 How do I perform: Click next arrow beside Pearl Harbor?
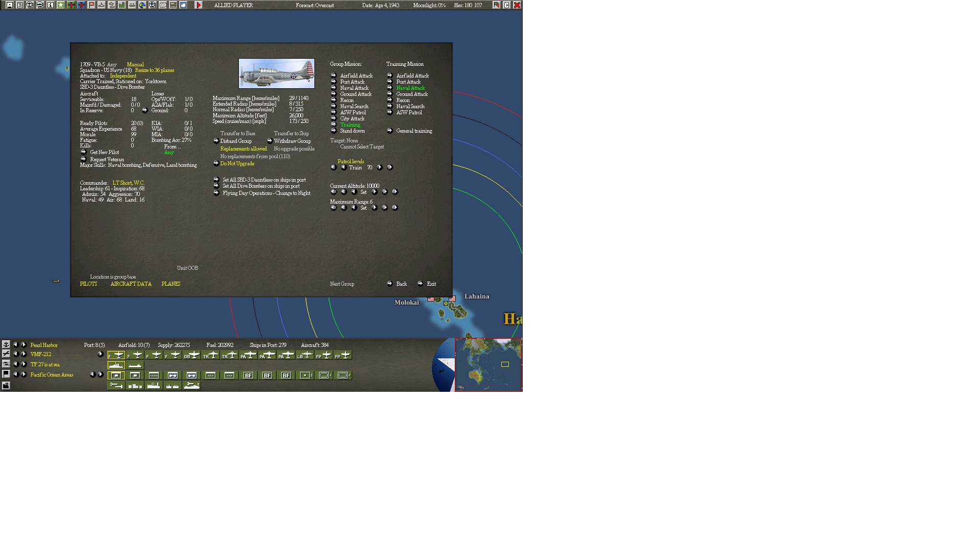pos(23,345)
